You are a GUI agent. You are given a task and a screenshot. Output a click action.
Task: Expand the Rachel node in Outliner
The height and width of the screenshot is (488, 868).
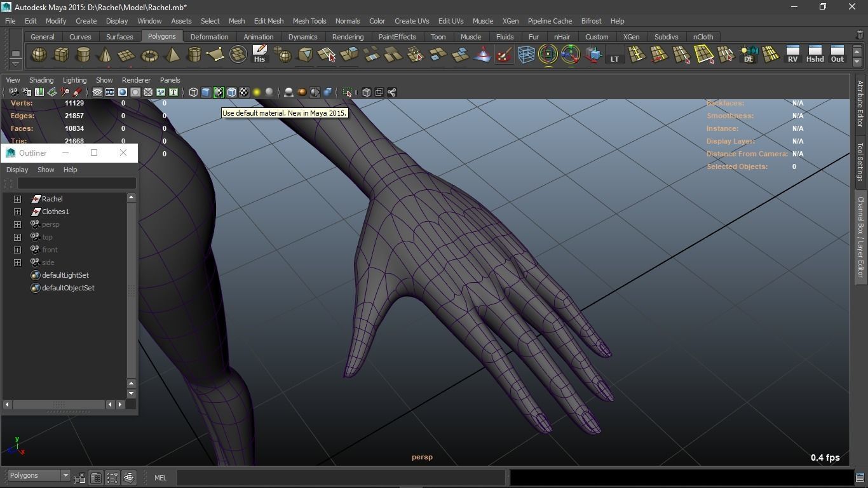coord(17,199)
